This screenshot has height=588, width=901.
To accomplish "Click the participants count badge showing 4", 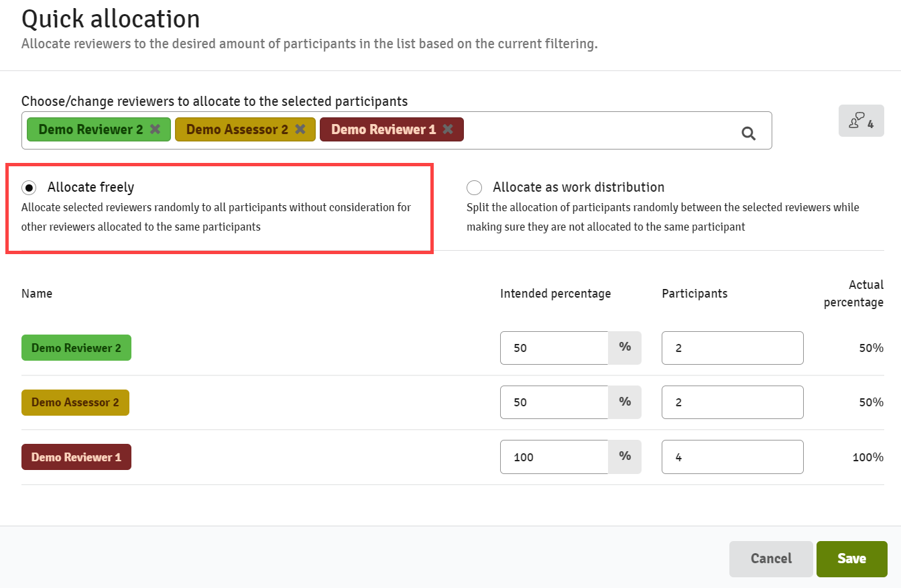I will point(861,121).
